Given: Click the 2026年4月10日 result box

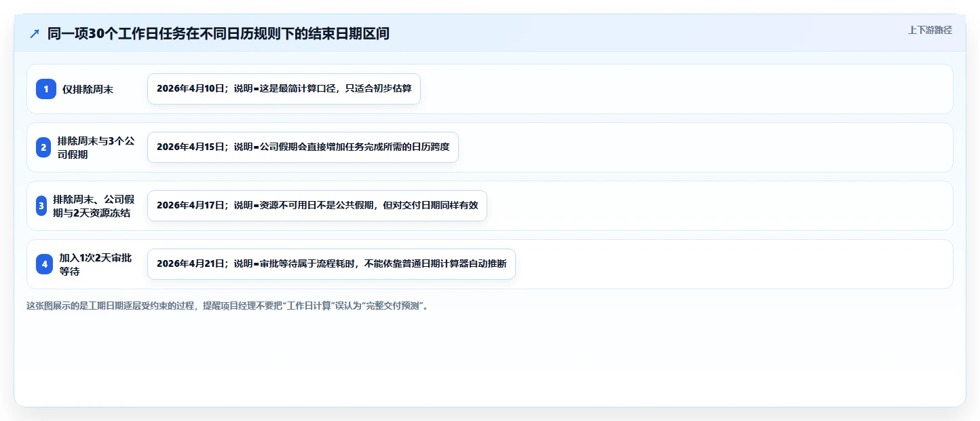Looking at the screenshot, I should 284,89.
